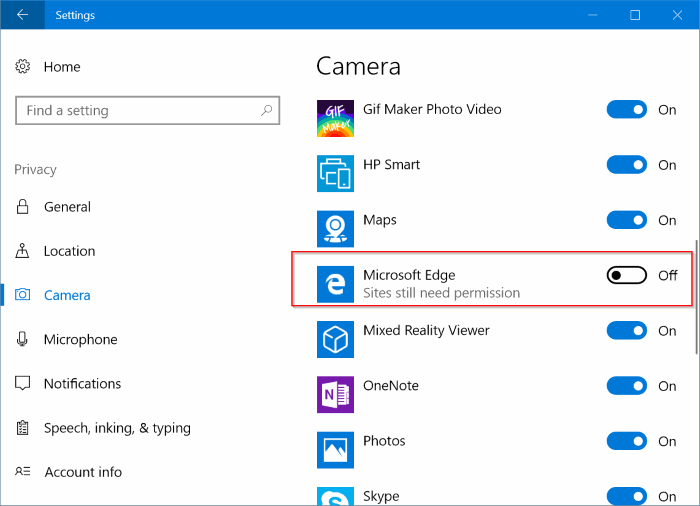Open Location privacy settings

[69, 251]
